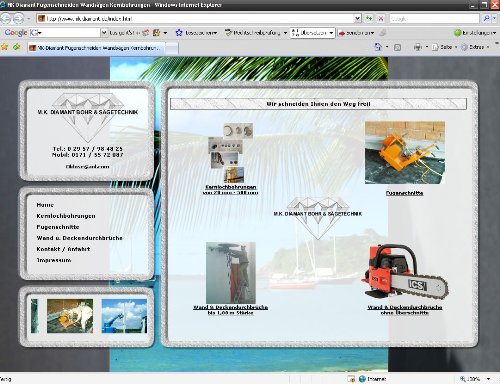Click the browser Back arrow button
Viewport: 500px width, 384px height.
coord(6,19)
